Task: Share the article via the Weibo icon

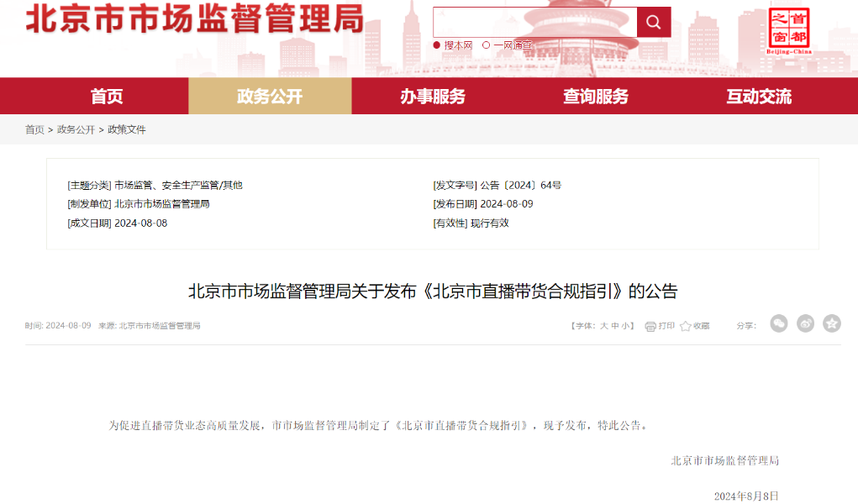Action: pyautogui.click(x=806, y=323)
